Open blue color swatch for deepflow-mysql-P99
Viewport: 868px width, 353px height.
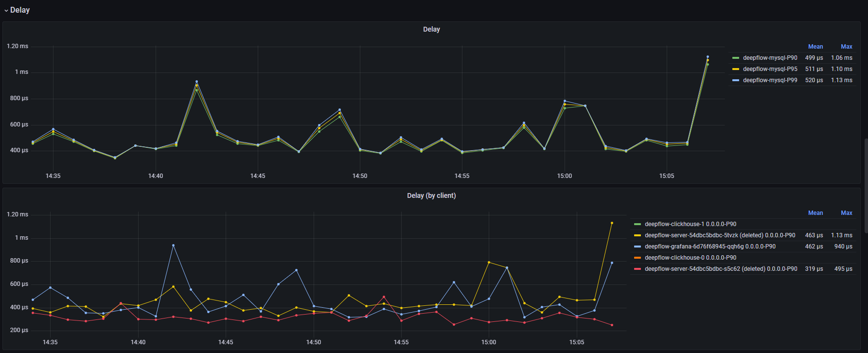tap(736, 80)
